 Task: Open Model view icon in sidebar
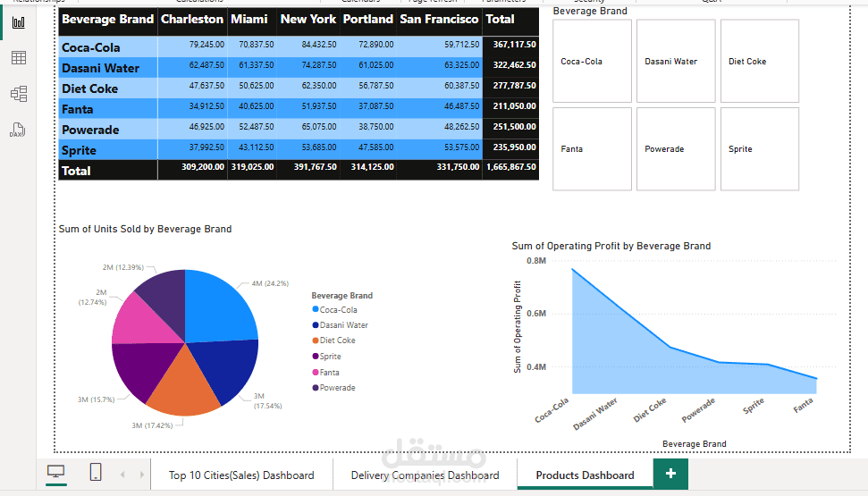[x=18, y=94]
